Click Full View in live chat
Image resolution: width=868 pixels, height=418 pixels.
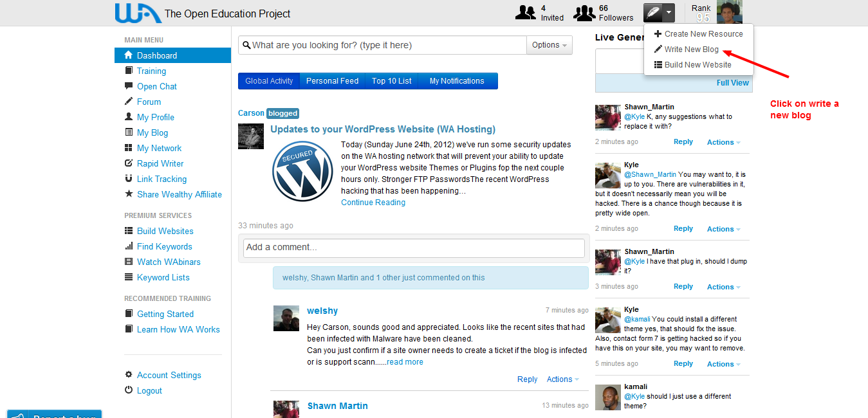733,83
